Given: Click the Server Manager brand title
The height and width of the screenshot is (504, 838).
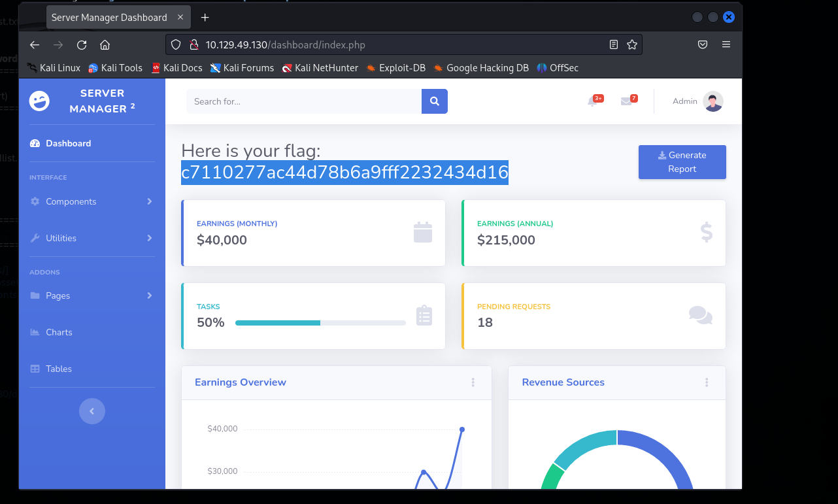Looking at the screenshot, I should pyautogui.click(x=102, y=101).
